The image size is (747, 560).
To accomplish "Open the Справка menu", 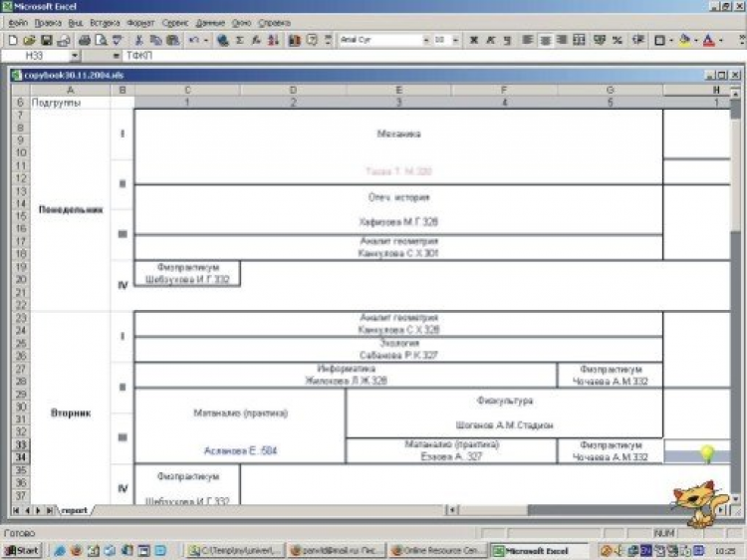I will tap(275, 23).
